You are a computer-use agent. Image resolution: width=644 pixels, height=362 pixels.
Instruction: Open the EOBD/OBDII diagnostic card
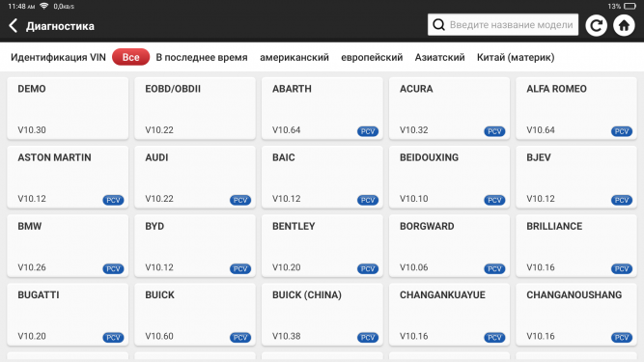(x=195, y=108)
